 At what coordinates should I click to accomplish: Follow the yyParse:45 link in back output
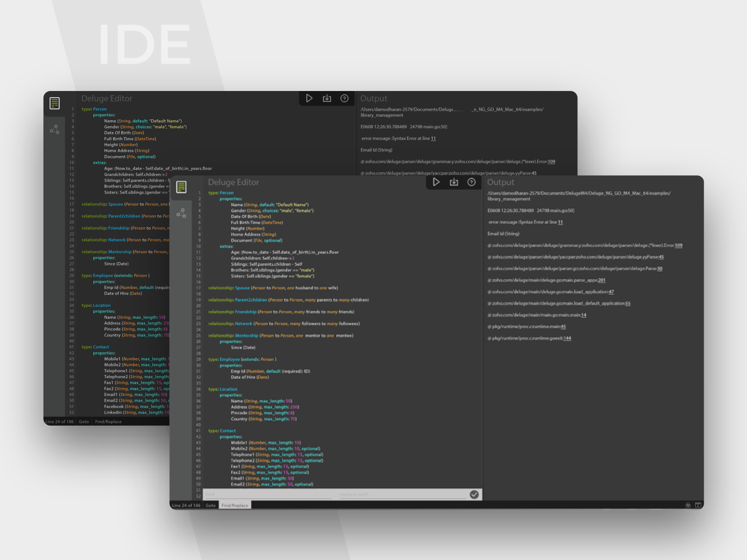pyautogui.click(x=534, y=173)
